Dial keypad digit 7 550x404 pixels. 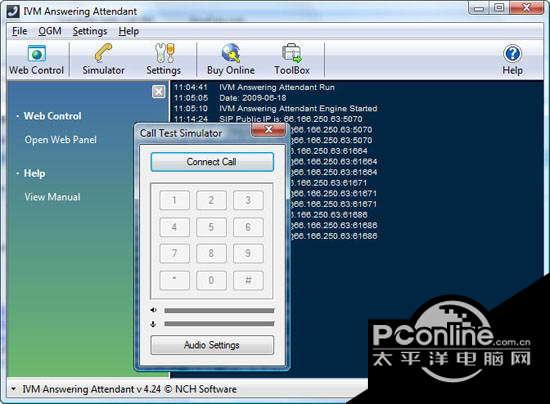pyautogui.click(x=174, y=253)
